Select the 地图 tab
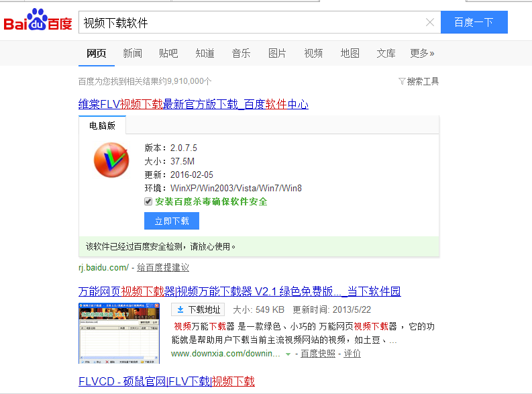This screenshot has width=532, height=394. pos(350,53)
